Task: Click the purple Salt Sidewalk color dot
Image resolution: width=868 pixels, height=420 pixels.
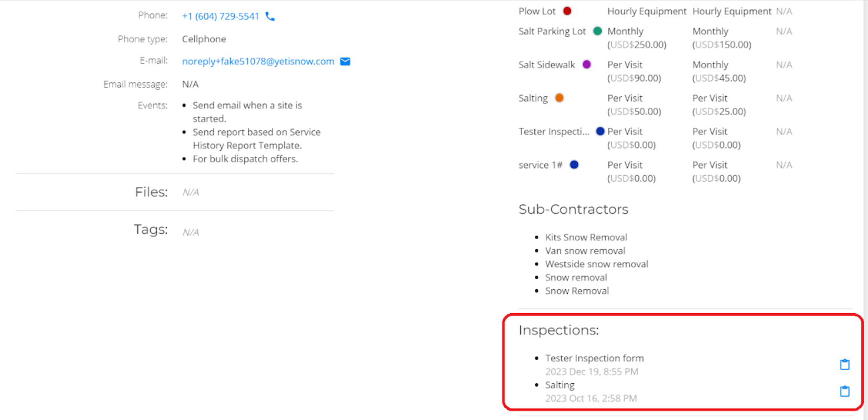Action: (x=587, y=65)
